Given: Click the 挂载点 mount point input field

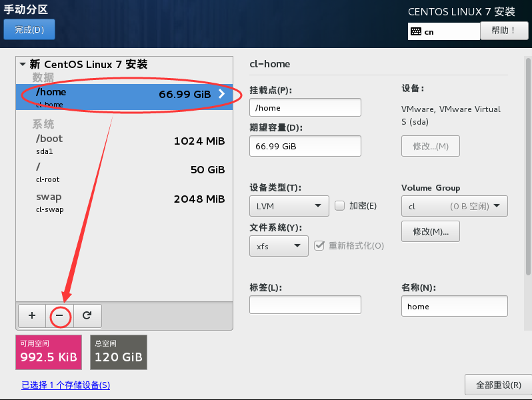Looking at the screenshot, I should 305,107.
